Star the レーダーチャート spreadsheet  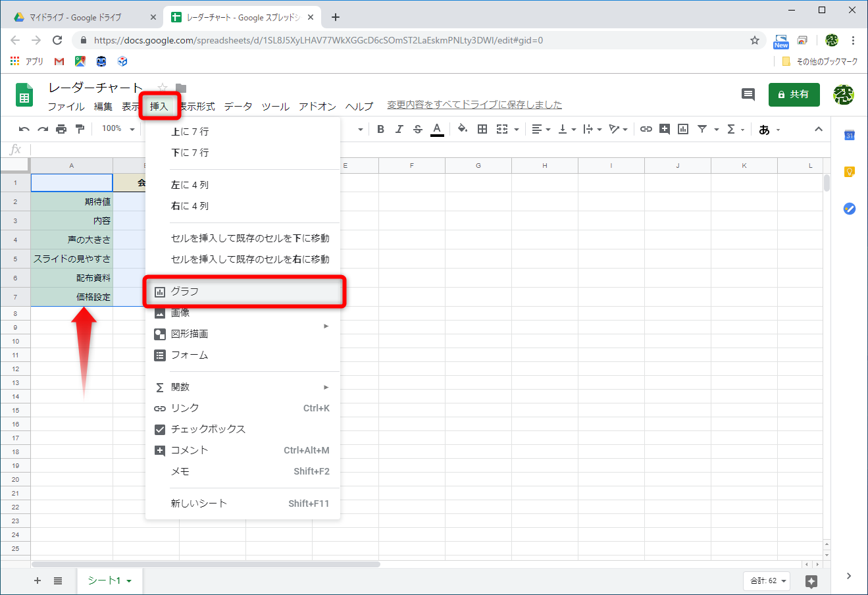click(x=162, y=86)
